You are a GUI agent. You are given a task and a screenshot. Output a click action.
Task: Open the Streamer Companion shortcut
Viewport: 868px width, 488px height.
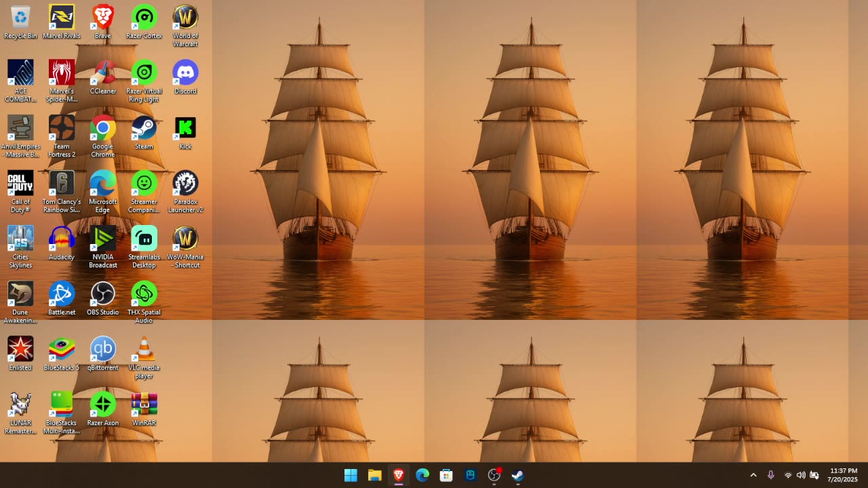pos(144,192)
